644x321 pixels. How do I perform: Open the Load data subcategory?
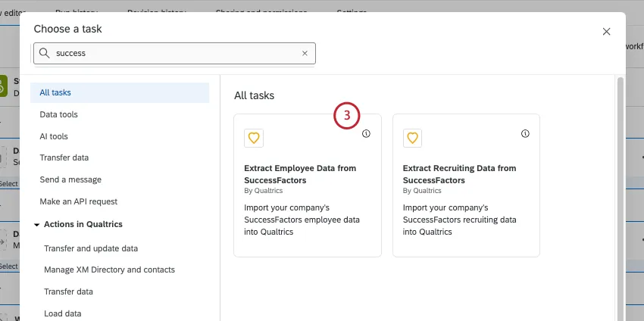[x=63, y=313]
